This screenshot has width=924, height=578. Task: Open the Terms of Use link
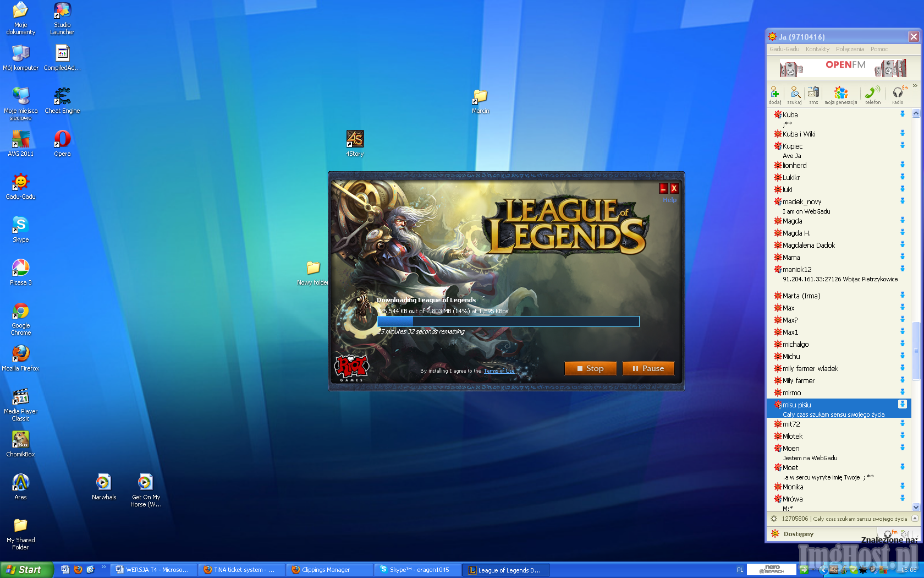tap(499, 371)
